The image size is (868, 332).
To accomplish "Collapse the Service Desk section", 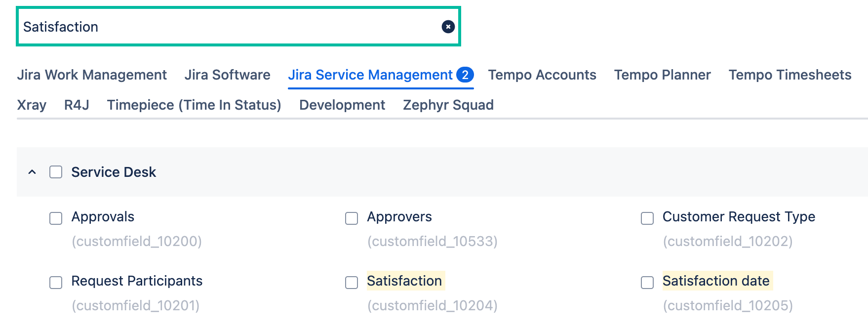I will (x=32, y=172).
